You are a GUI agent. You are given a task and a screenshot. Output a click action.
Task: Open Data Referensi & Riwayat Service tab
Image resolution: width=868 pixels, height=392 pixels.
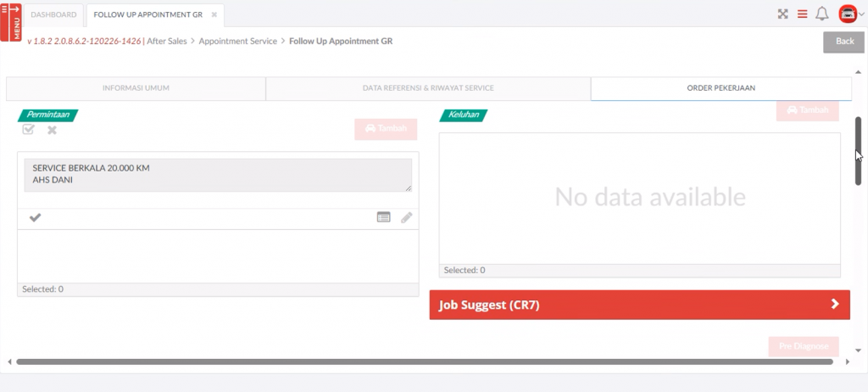click(428, 88)
